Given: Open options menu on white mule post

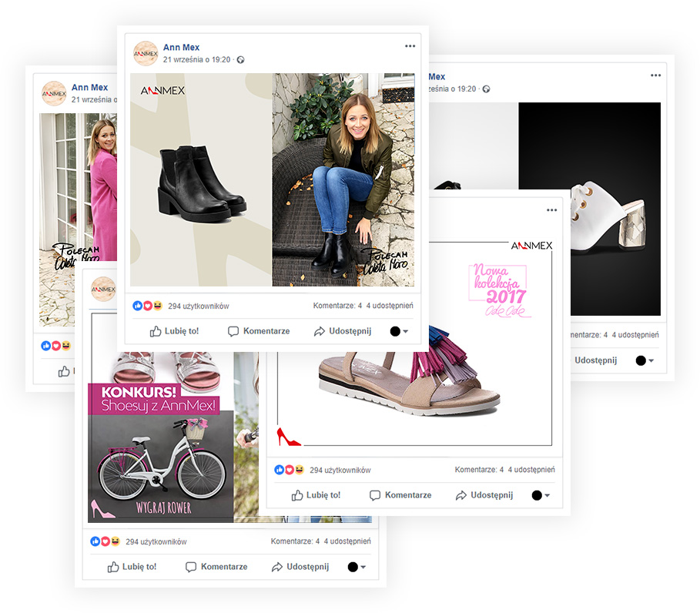Looking at the screenshot, I should point(655,75).
